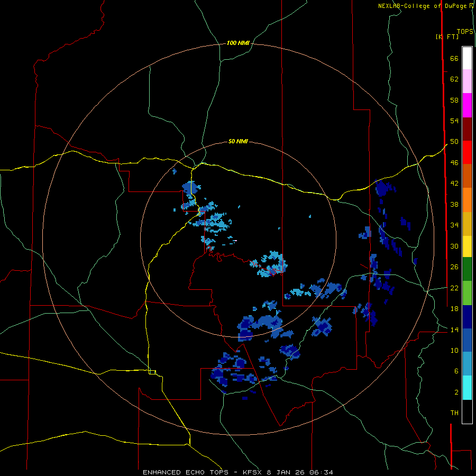Click the magenta swatch in the tops legend
The height and width of the screenshot is (476, 476).
tap(467, 105)
